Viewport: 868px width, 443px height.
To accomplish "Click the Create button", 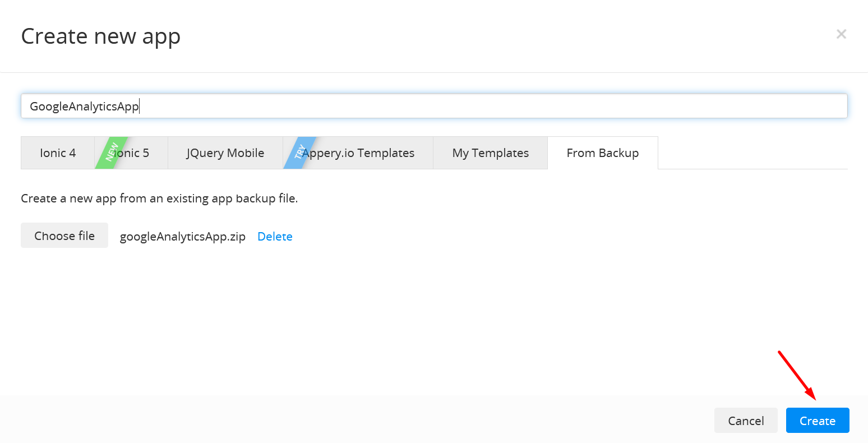I will coord(818,421).
